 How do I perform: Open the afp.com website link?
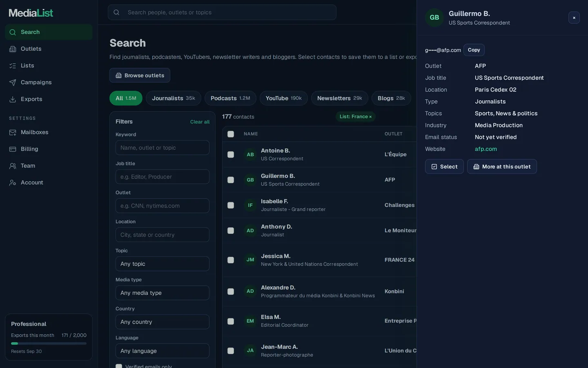486,149
